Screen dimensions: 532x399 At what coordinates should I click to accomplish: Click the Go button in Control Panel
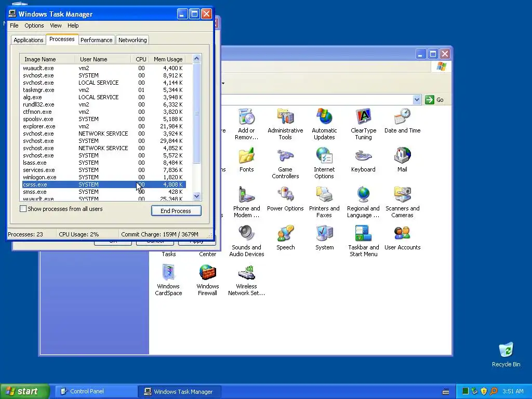click(435, 100)
